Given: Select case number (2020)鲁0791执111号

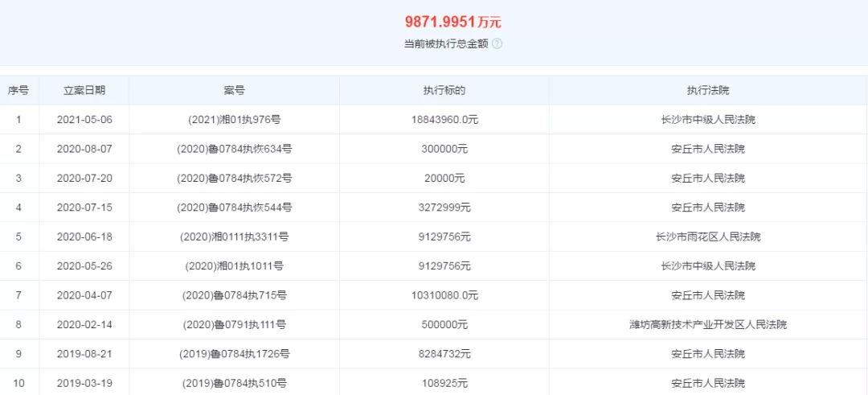Looking at the screenshot, I should click(x=234, y=325).
